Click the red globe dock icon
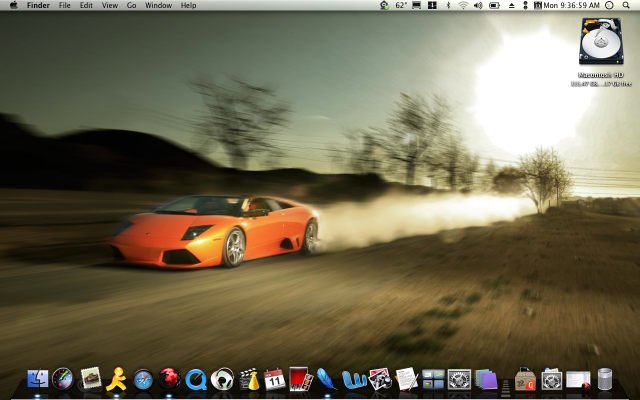Screen dimensions: 640x400 (169, 378)
